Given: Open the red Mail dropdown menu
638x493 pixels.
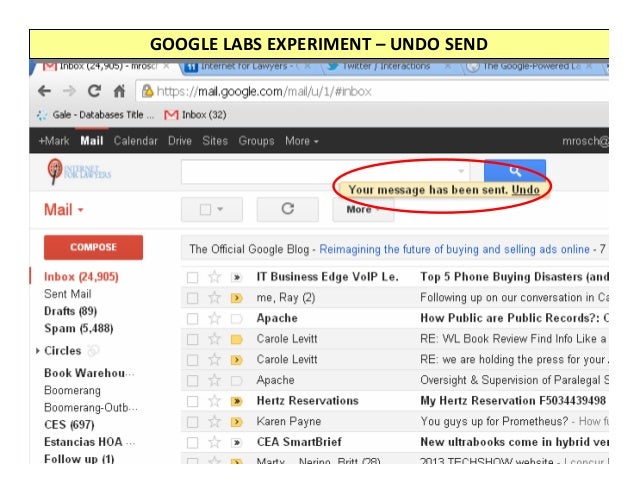Looking at the screenshot, I should (x=64, y=210).
